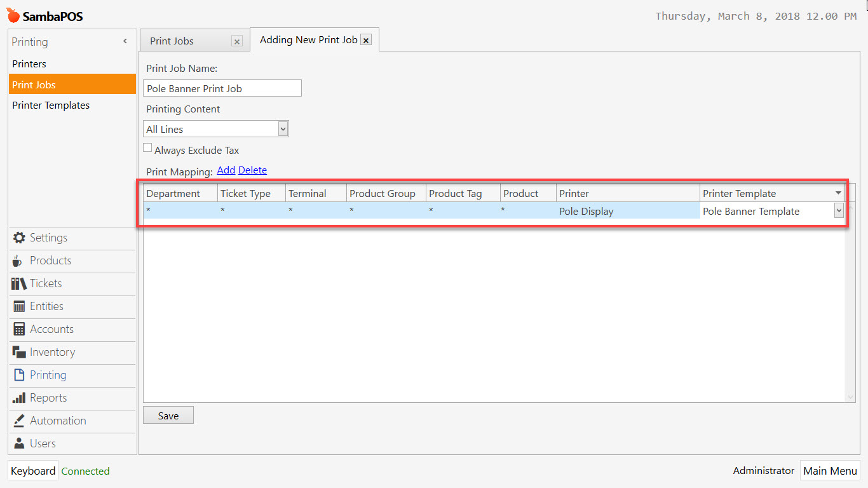This screenshot has width=868, height=488.
Task: Add a new print mapping row
Action: tap(226, 170)
